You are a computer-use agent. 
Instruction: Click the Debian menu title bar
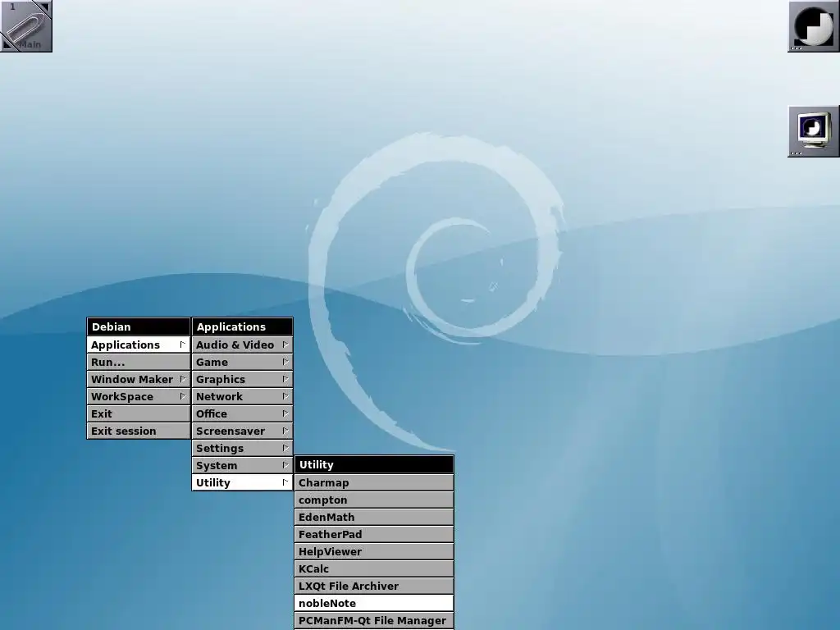(x=138, y=326)
